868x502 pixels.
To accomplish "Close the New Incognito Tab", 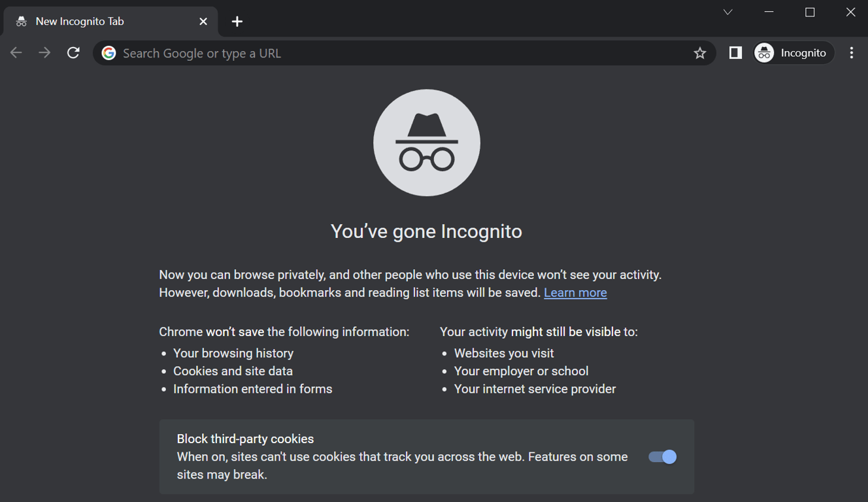I will 203,21.
